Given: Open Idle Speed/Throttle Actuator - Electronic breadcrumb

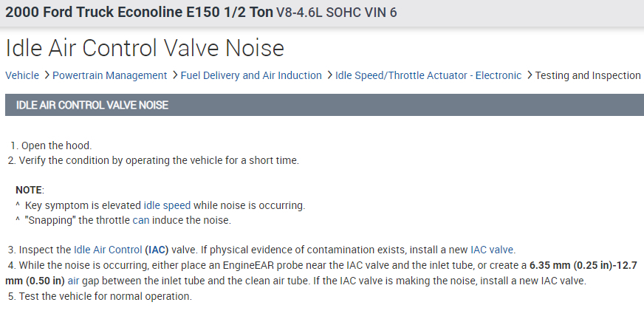Looking at the screenshot, I should (x=428, y=75).
